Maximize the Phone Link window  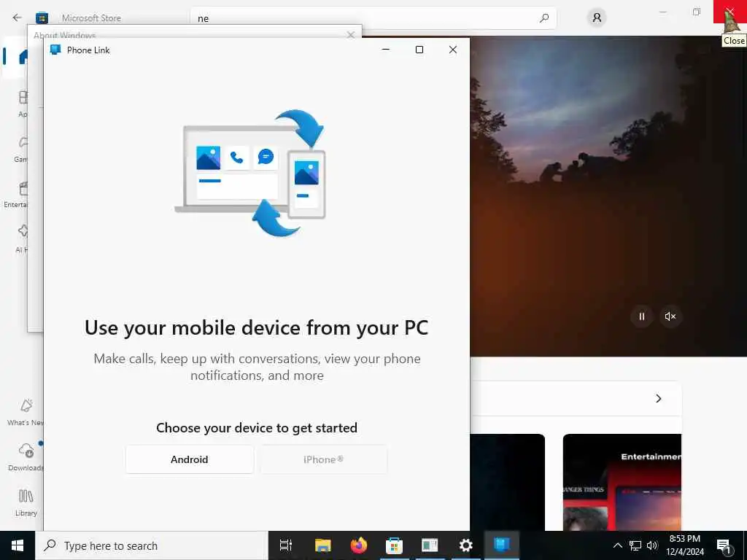click(x=419, y=50)
